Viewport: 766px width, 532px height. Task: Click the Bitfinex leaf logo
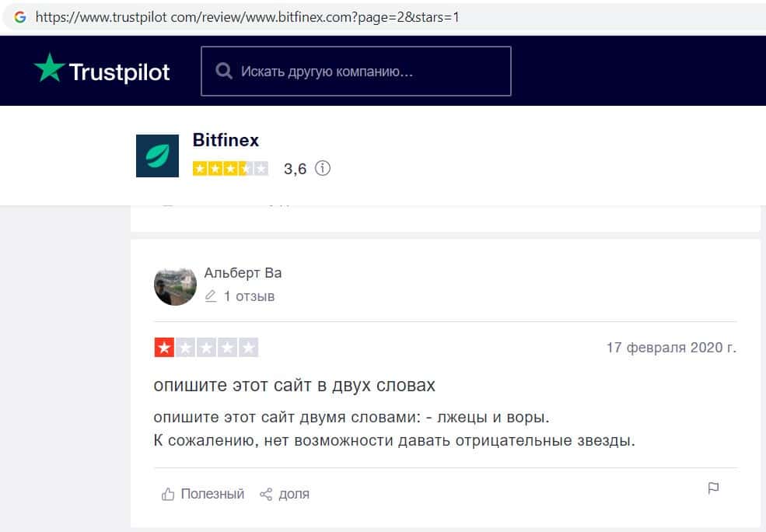(157, 156)
